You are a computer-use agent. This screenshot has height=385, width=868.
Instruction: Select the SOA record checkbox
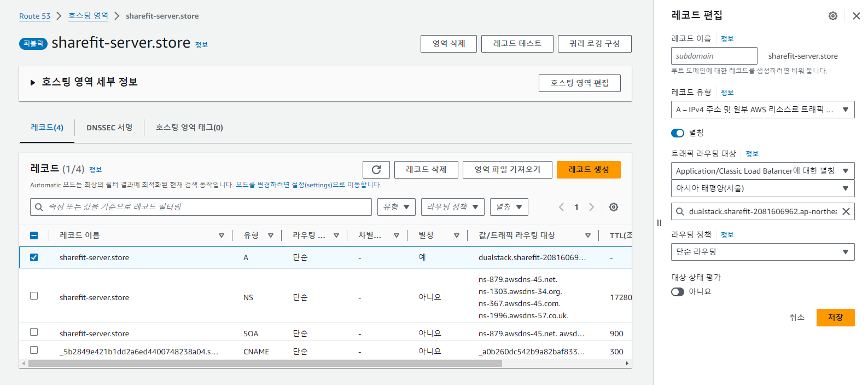click(34, 332)
